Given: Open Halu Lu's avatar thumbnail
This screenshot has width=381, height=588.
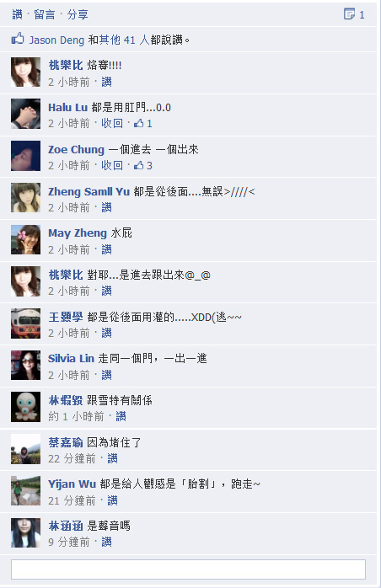Looking at the screenshot, I should click(25, 114).
